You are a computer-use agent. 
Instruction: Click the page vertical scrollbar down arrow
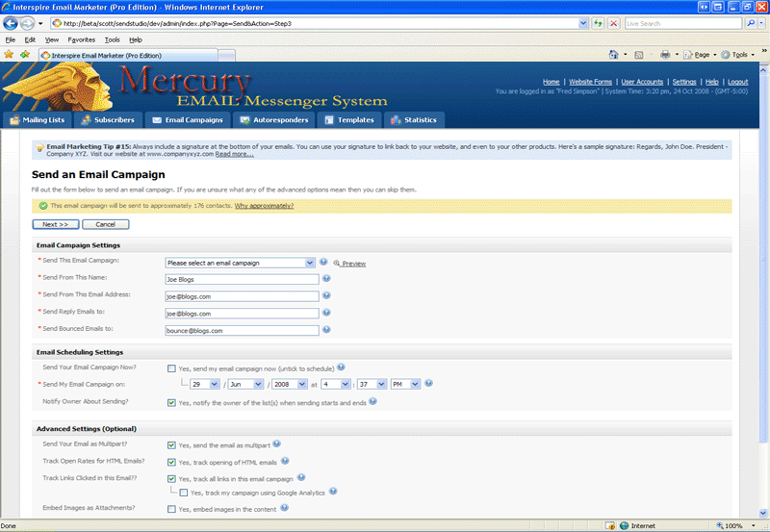(x=763, y=514)
